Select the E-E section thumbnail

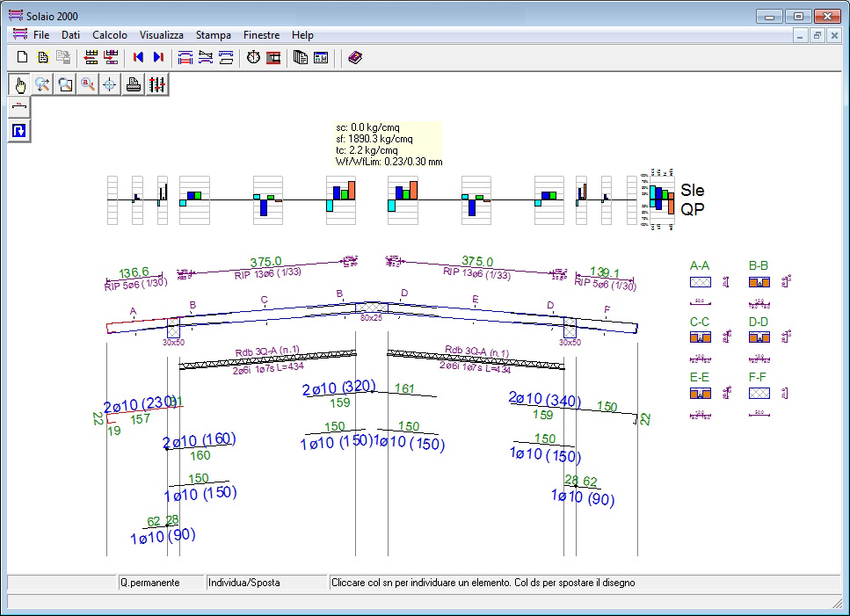click(x=700, y=394)
